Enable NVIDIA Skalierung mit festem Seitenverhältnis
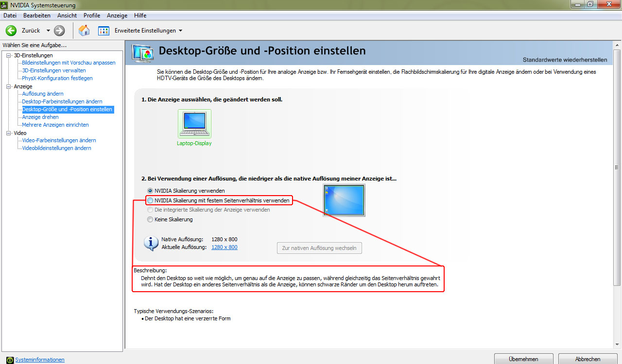 (151, 200)
